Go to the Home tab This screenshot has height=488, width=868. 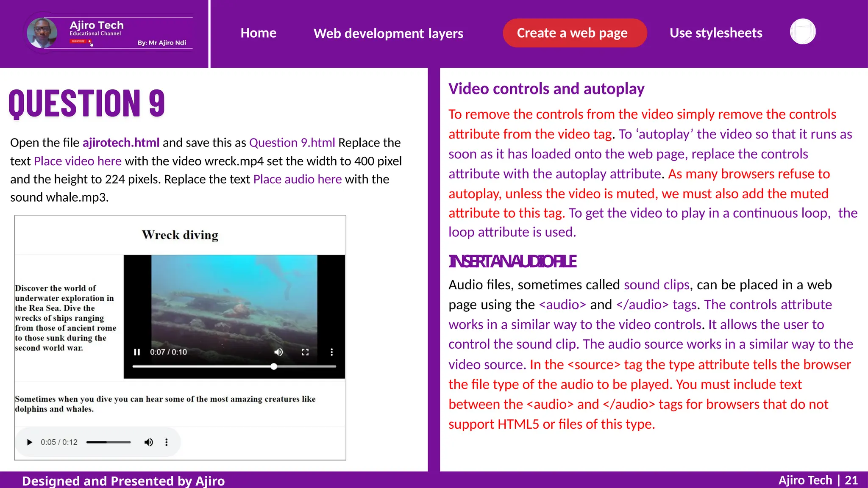click(259, 33)
